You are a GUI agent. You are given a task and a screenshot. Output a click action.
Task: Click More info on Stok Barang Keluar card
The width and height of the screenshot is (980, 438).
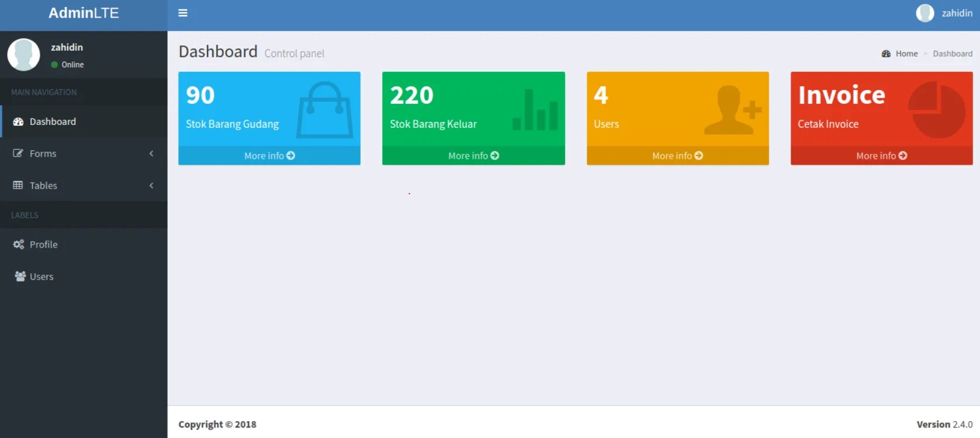click(x=473, y=155)
